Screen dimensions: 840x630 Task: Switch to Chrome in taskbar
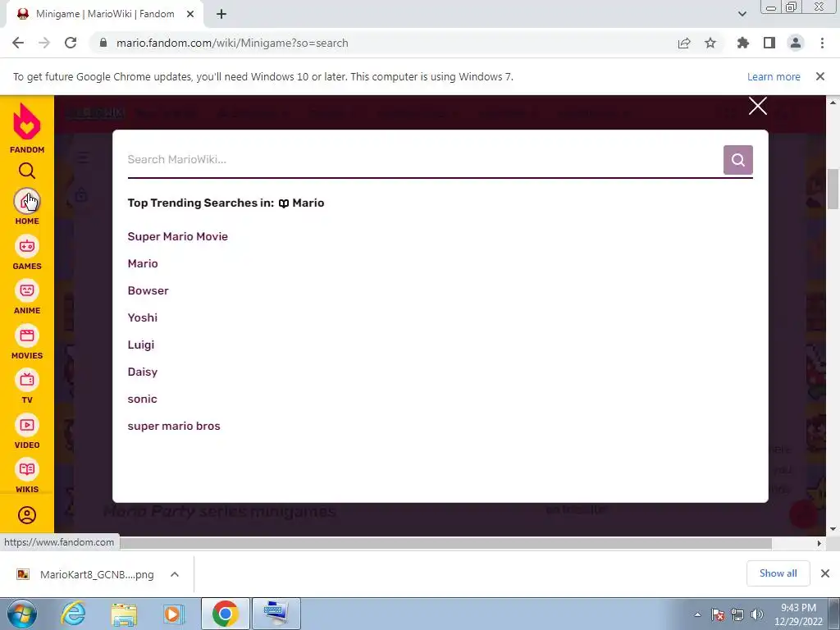[225, 614]
